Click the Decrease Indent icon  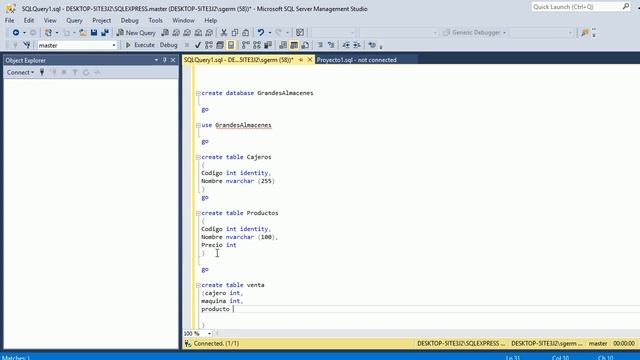346,45
